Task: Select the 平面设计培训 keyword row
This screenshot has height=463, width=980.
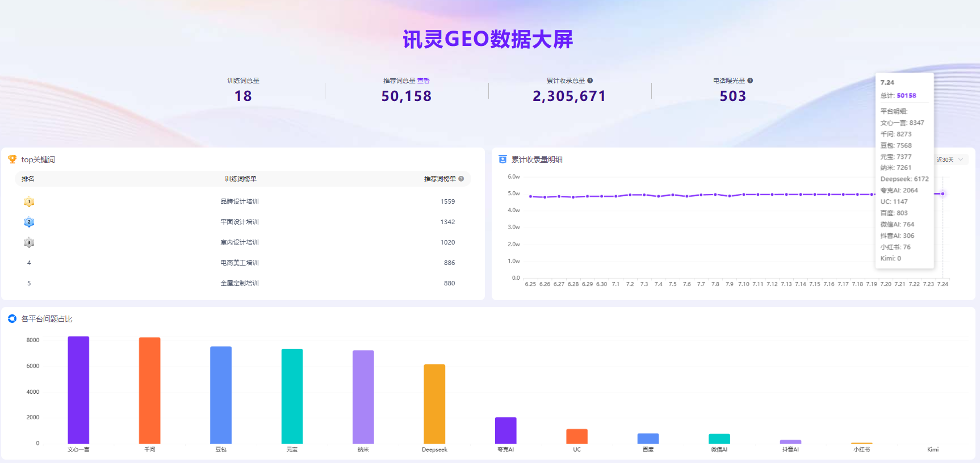Action: pyautogui.click(x=243, y=222)
